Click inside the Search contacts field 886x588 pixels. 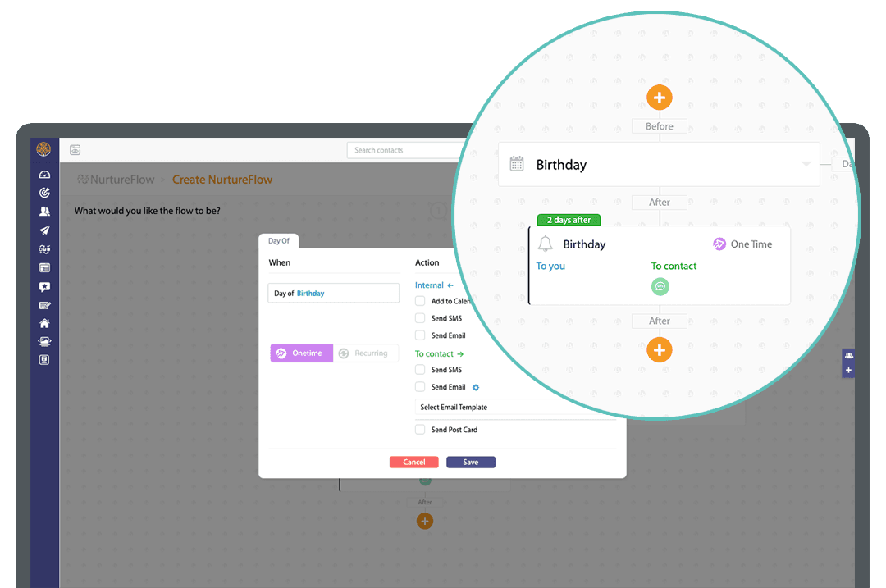pos(404,150)
